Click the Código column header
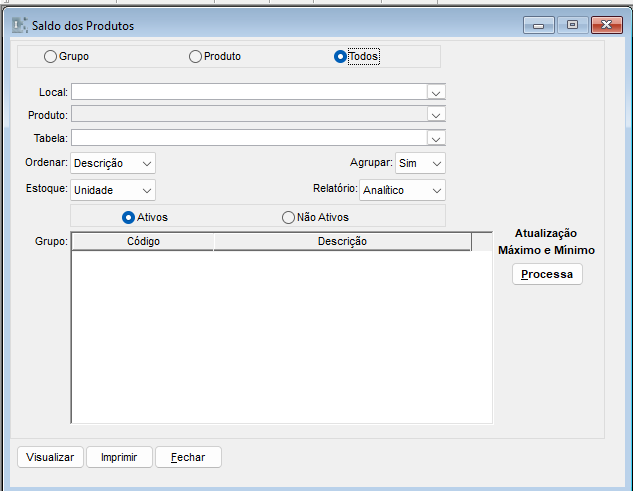 pyautogui.click(x=143, y=241)
